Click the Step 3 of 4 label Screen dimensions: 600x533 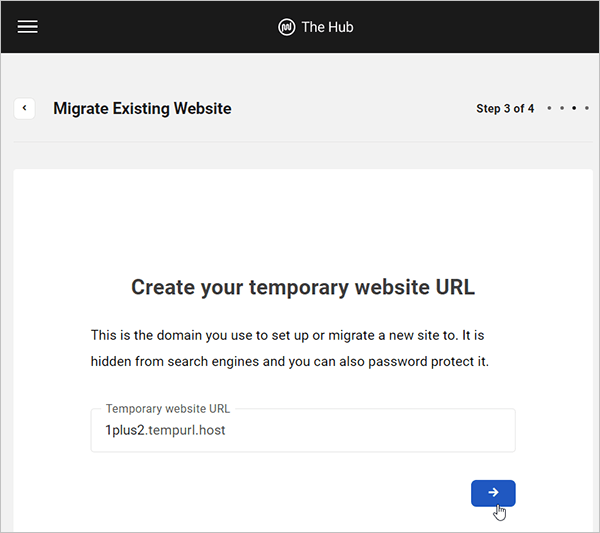point(505,109)
